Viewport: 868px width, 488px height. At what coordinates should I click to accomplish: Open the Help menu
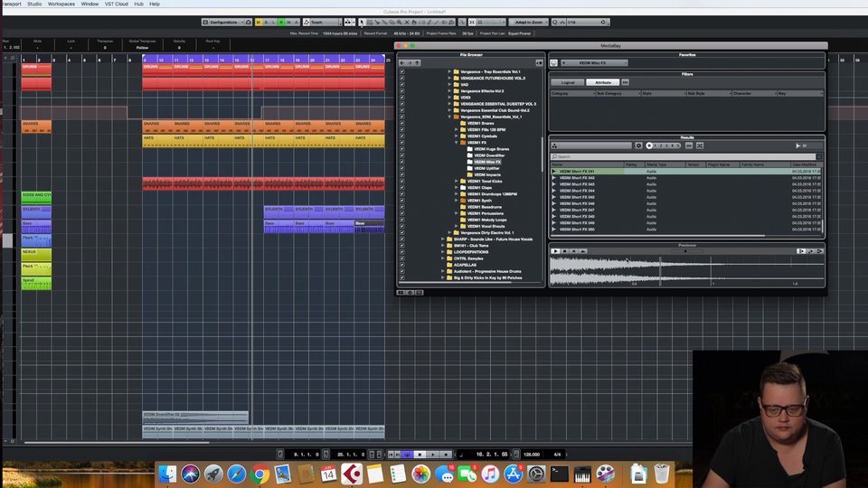(155, 4)
